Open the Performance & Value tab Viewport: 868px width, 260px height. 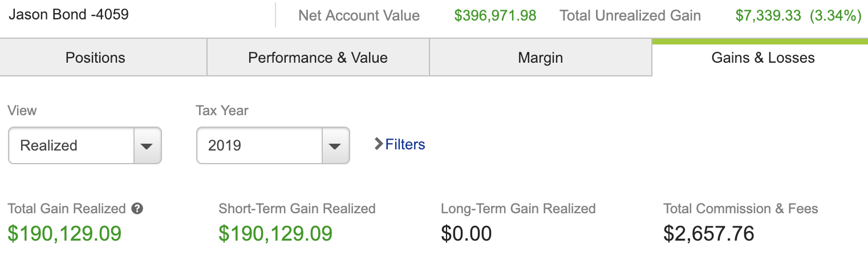point(318,58)
